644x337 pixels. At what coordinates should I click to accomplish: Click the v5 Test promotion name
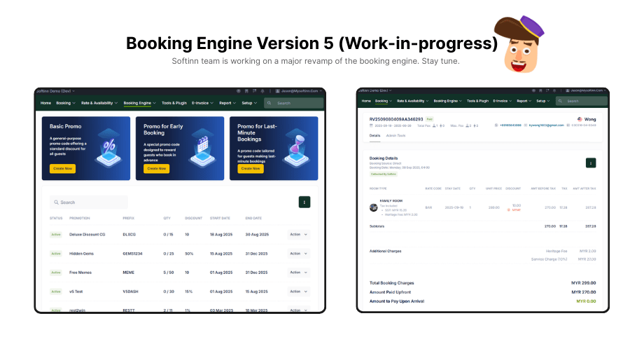[x=76, y=291]
